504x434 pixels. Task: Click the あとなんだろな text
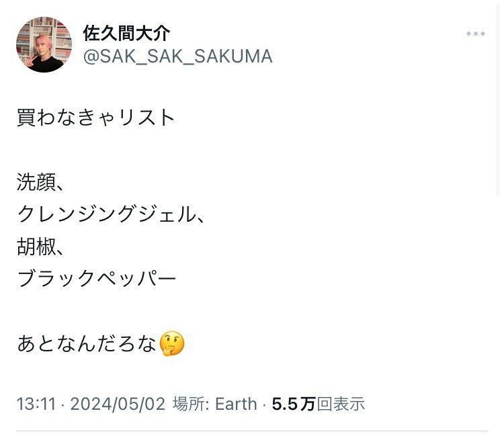pos(87,344)
